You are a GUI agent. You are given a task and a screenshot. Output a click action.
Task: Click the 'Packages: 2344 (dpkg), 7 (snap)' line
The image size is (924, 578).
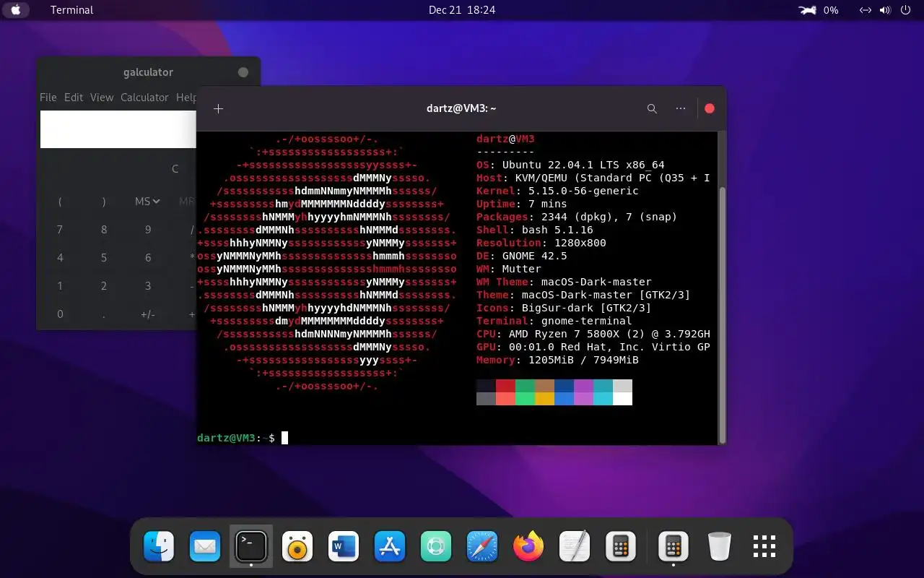[577, 217]
